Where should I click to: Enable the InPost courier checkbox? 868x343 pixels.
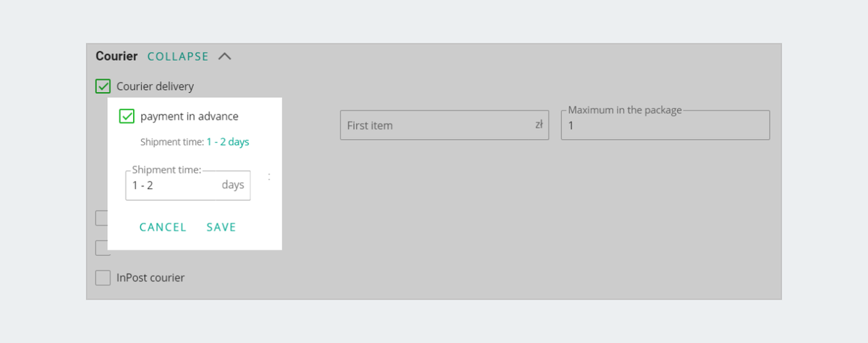[x=103, y=277]
